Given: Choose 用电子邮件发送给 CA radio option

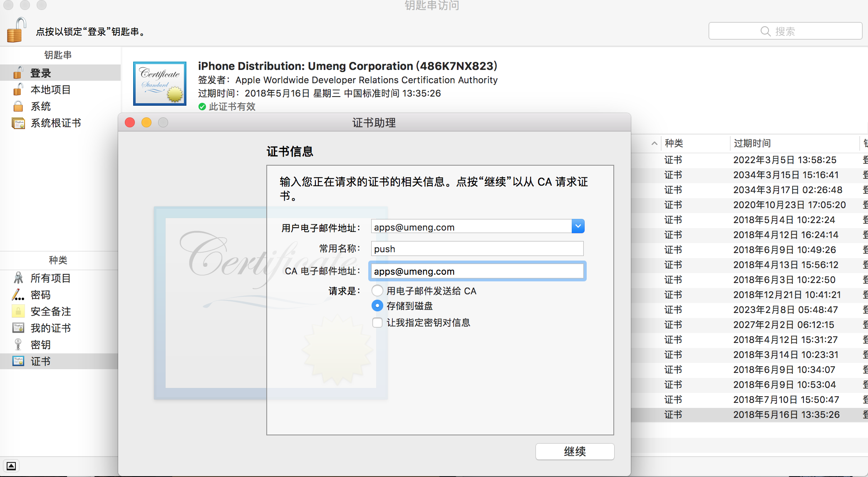Looking at the screenshot, I should point(377,291).
